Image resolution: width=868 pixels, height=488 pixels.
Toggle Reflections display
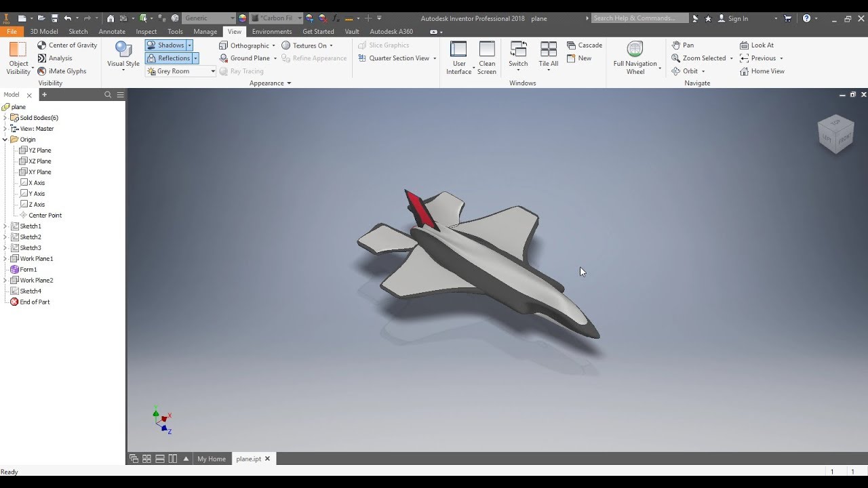coord(168,58)
